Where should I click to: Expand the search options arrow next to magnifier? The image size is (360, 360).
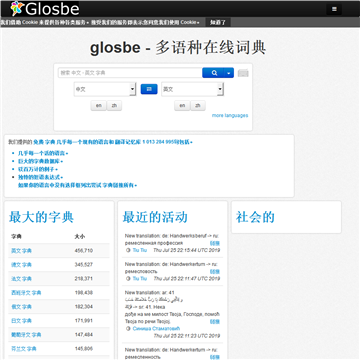[228, 73]
